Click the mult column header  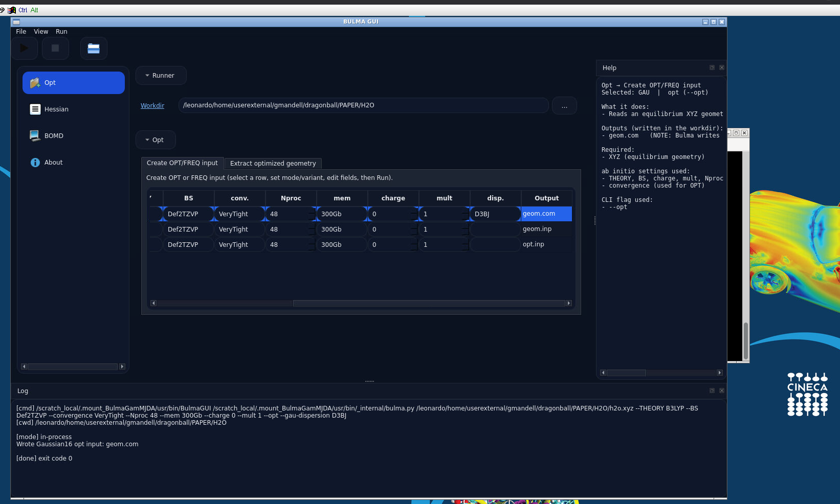[445, 198]
